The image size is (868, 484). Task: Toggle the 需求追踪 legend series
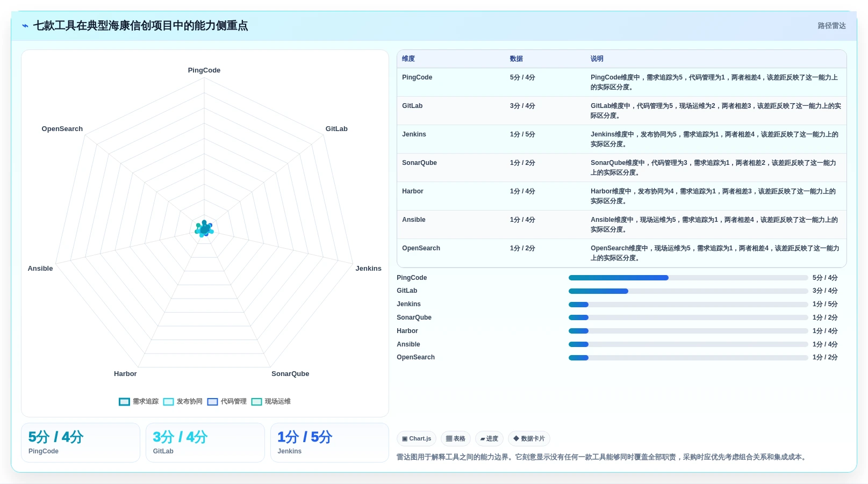click(x=139, y=401)
